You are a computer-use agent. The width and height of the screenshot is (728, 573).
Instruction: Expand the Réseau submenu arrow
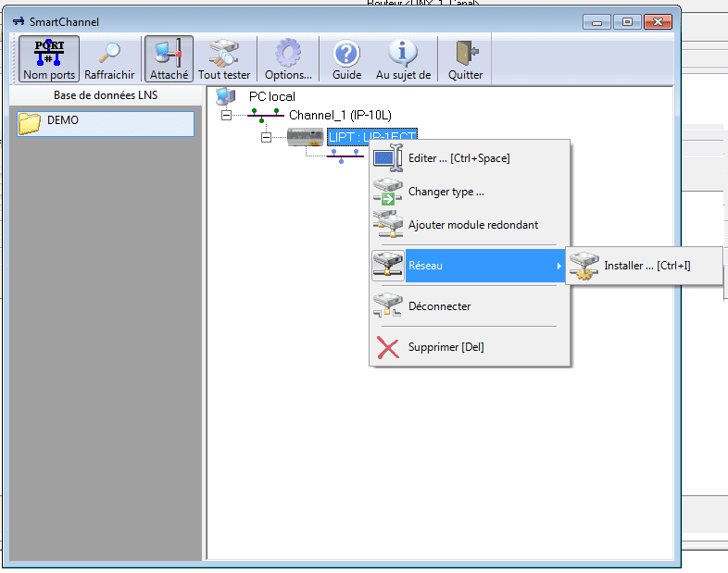[x=558, y=267]
